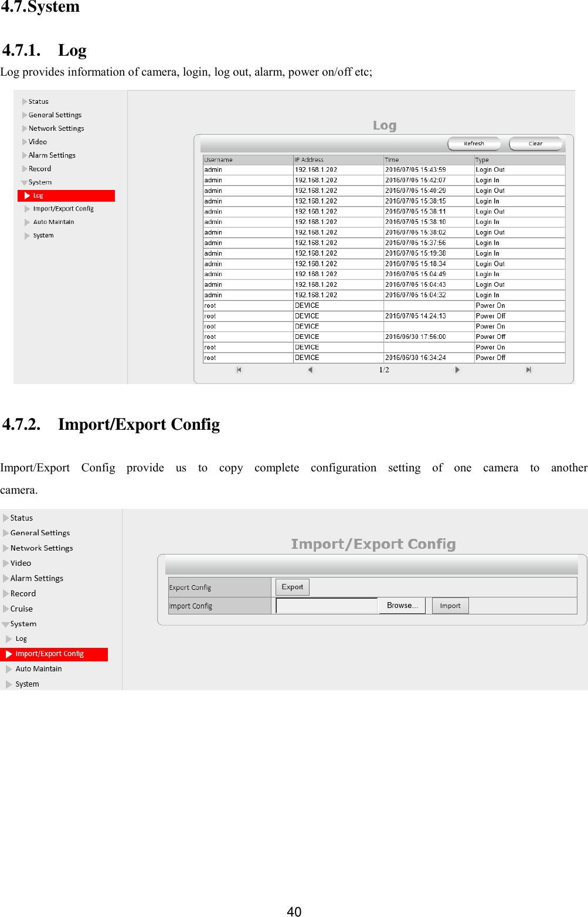Screen dimensions: 588x917
Task: Go to next page of log entries
Action: point(456,370)
